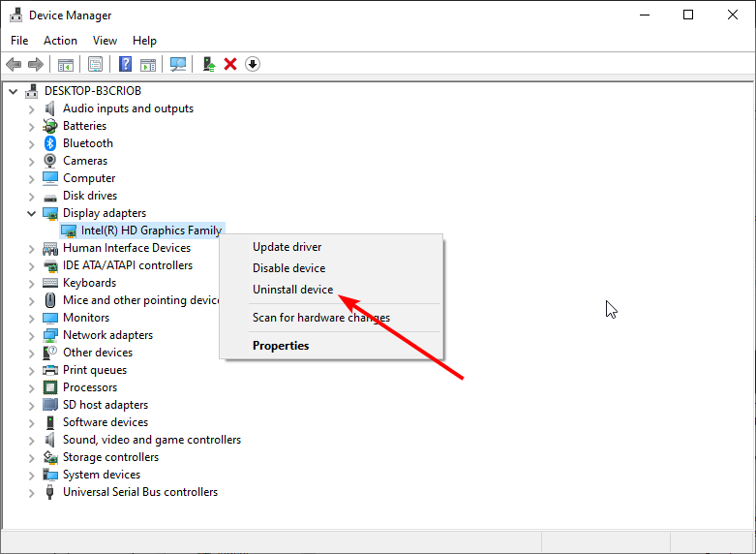Click Update device driver toolbar icon

click(209, 64)
